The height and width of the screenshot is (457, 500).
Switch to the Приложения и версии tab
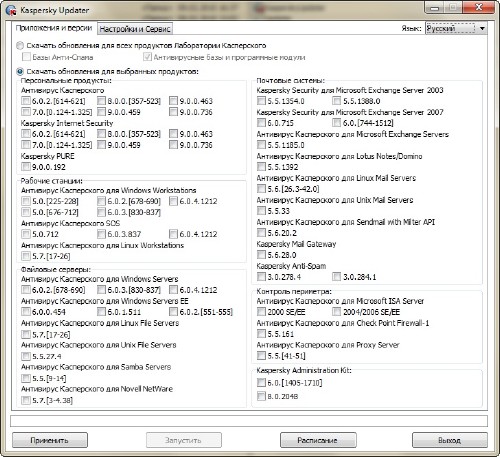point(54,28)
